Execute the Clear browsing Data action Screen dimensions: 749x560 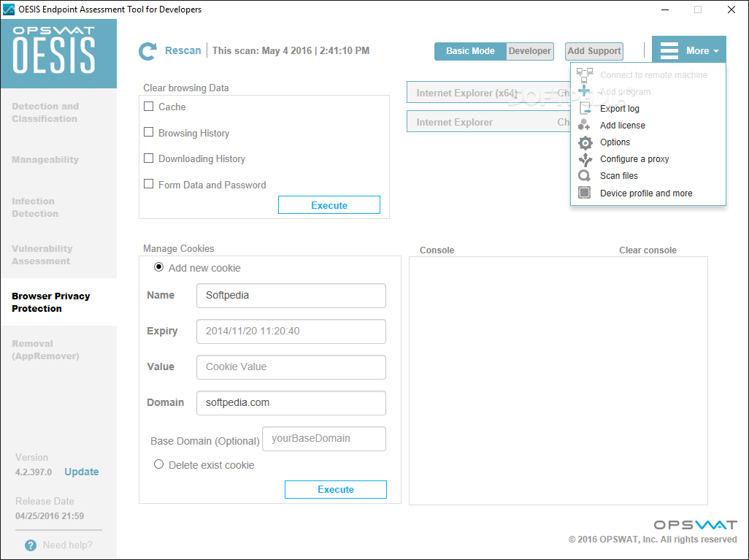tap(329, 205)
